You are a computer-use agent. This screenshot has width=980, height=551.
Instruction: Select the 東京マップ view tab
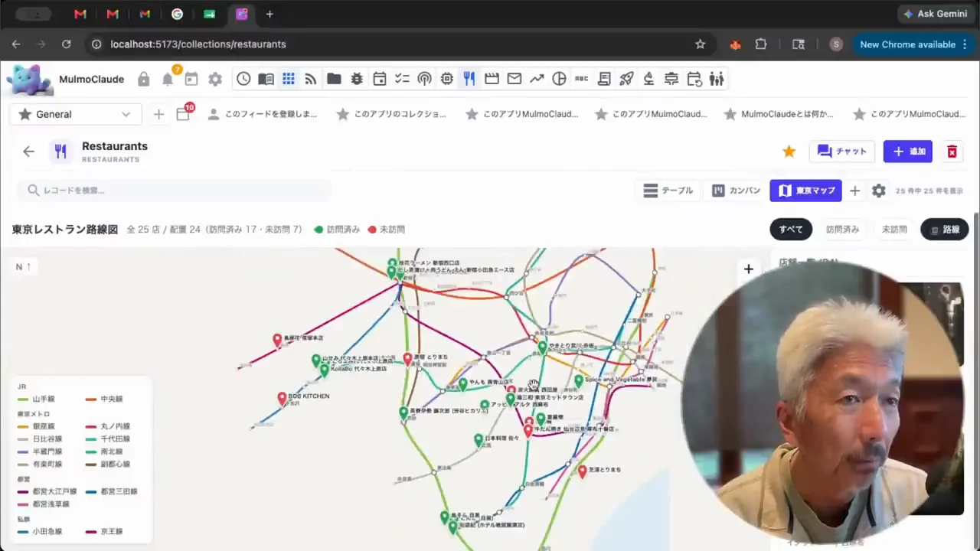(x=806, y=191)
